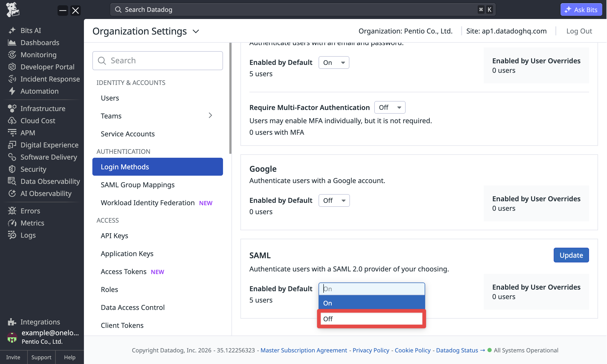Click the AI Observability icon
607x364 pixels.
coord(12,193)
